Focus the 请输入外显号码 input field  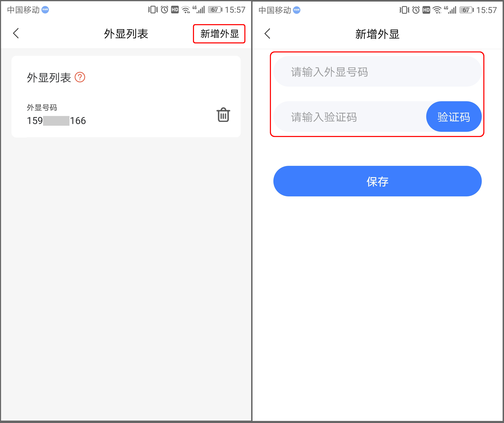[x=377, y=72]
